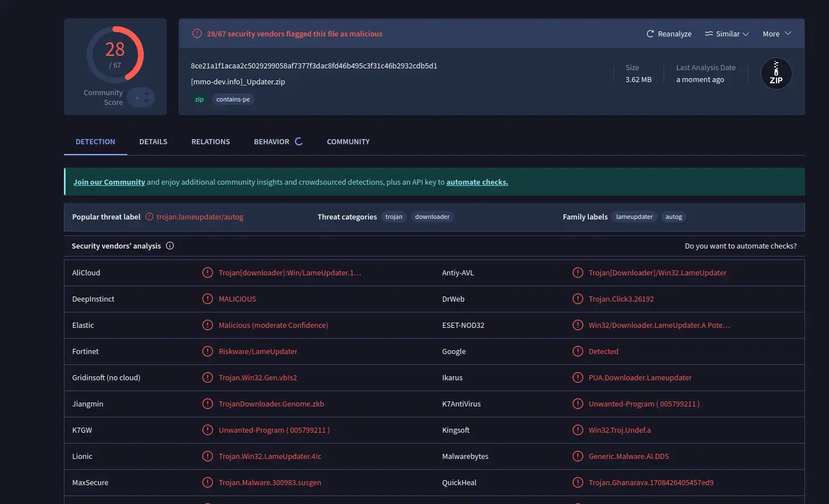
Task: Click the alert icon beside the malicious banner
Action: [x=197, y=34]
